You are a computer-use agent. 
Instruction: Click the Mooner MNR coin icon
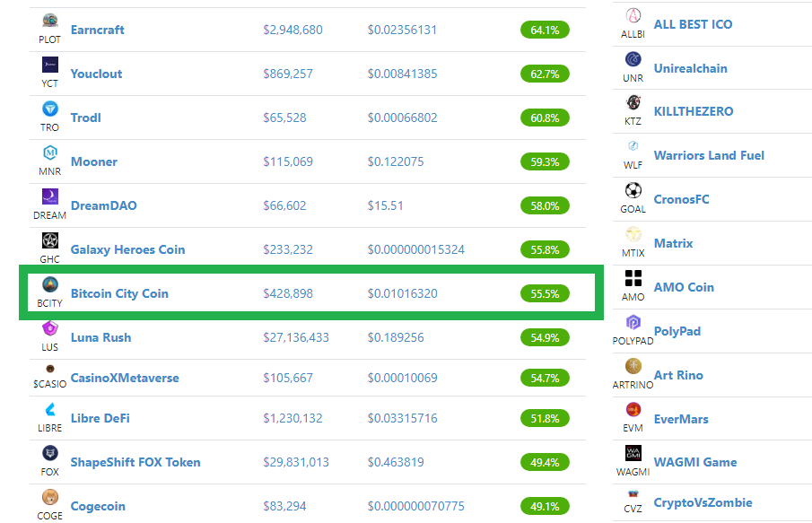(49, 153)
